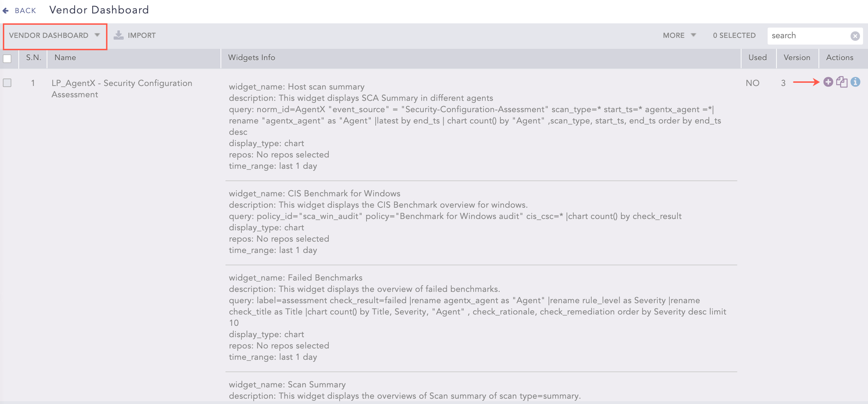Click the Import download tray icon
Image resolution: width=868 pixels, height=404 pixels.
click(118, 35)
